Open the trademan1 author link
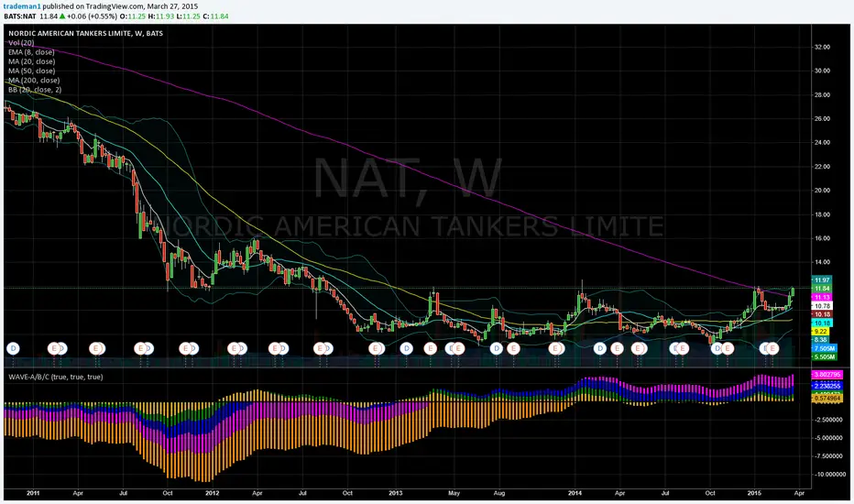 pos(22,6)
